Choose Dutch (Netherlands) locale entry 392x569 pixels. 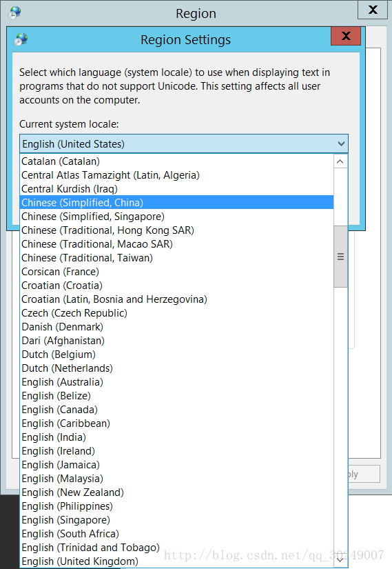(176, 368)
